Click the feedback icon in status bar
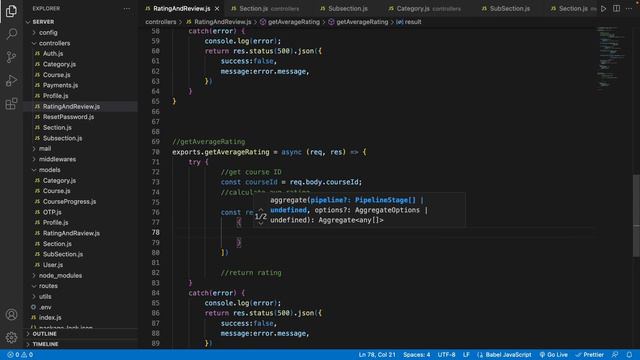 [615, 355]
